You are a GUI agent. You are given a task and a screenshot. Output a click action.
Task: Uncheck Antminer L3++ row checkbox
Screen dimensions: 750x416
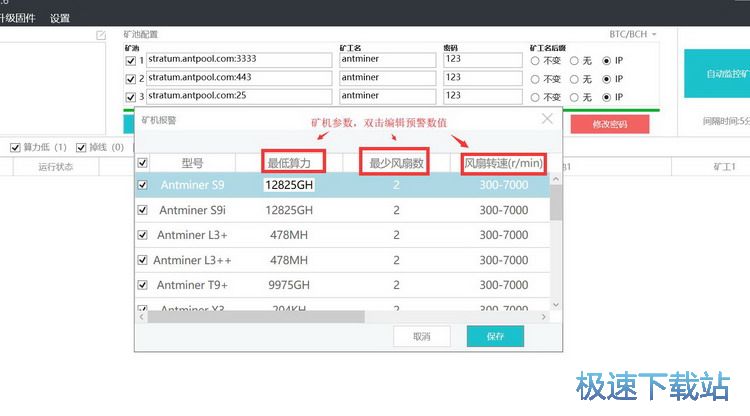[143, 260]
